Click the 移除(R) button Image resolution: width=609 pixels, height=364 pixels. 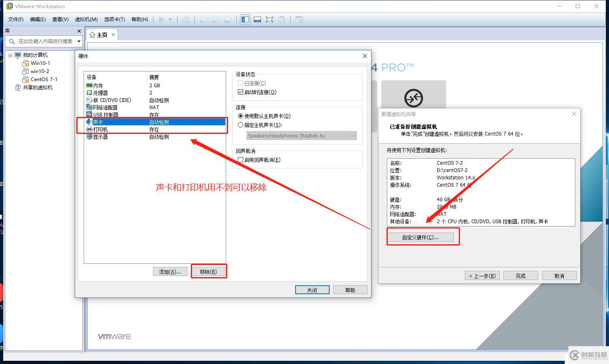pyautogui.click(x=208, y=272)
